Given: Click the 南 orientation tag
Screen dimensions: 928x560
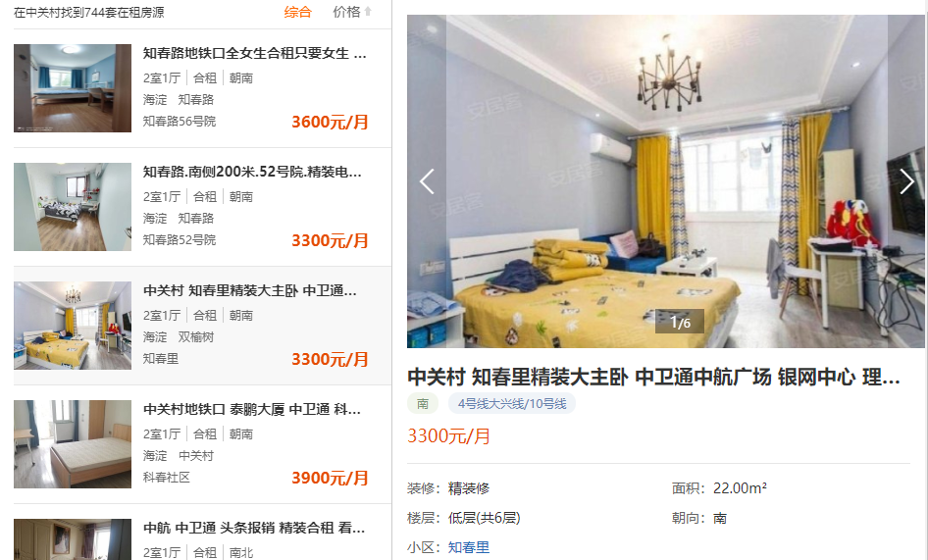Looking at the screenshot, I should [x=423, y=404].
